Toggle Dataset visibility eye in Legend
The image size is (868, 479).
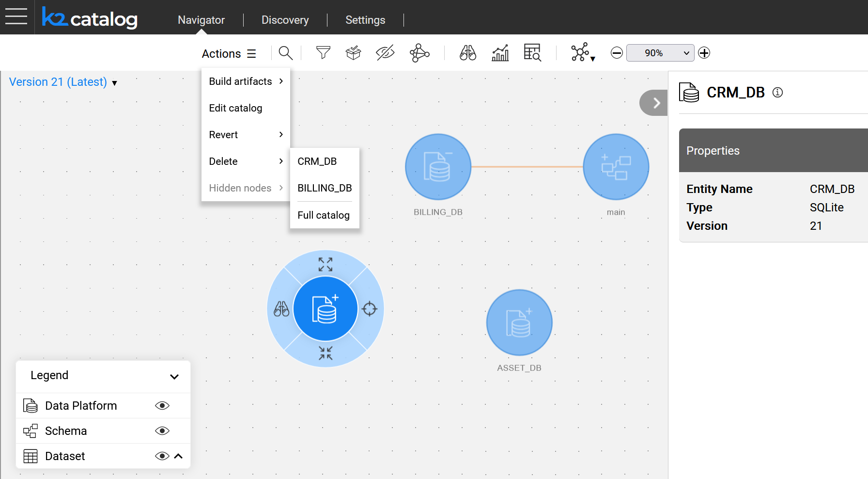point(162,456)
